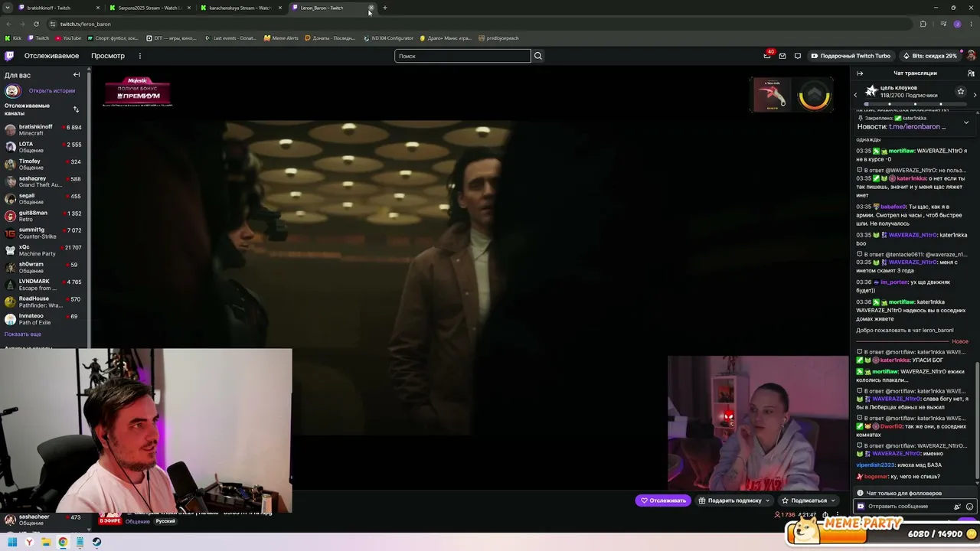
Task: Open the Timofey channel in the sidebar
Action: 44,165
